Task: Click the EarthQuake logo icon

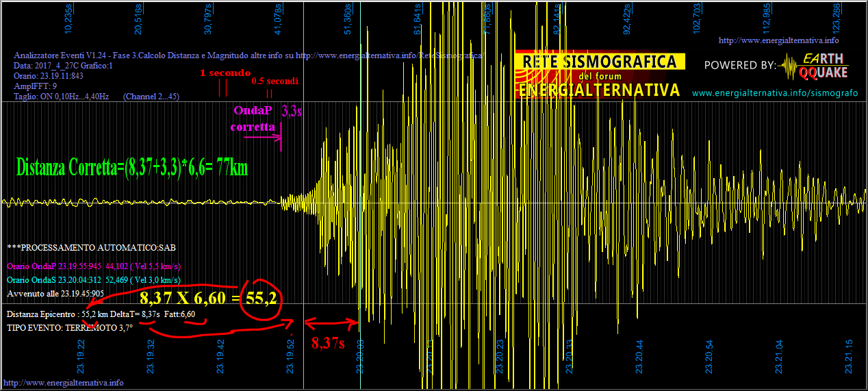Action: [x=815, y=67]
